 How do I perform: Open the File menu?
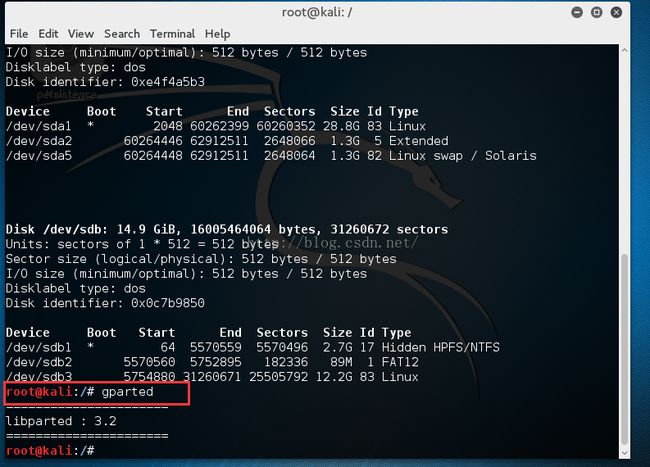tap(19, 34)
